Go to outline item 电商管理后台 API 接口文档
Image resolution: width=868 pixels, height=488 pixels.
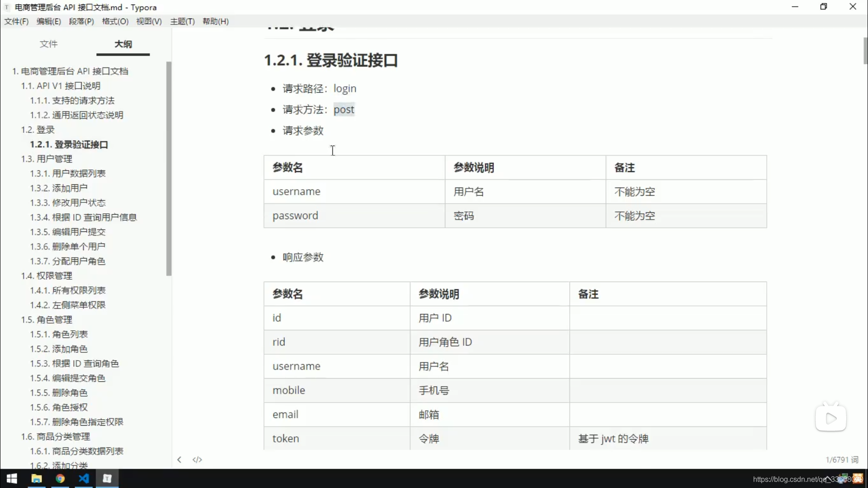pyautogui.click(x=70, y=71)
